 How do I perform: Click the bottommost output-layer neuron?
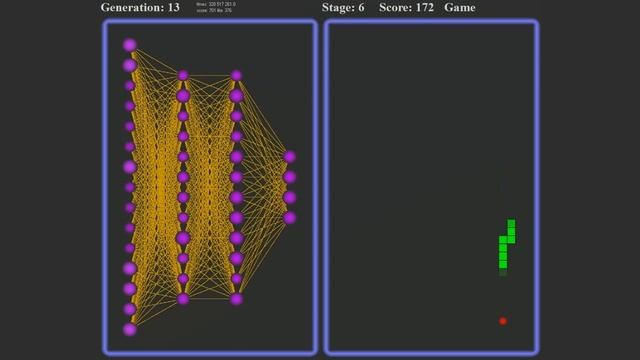290,218
